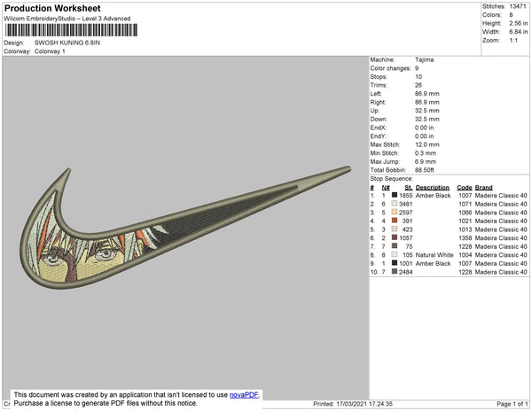This screenshot has height=411, width=532.
Task: Select the Natural White swatch in stop 8
Action: (394, 255)
